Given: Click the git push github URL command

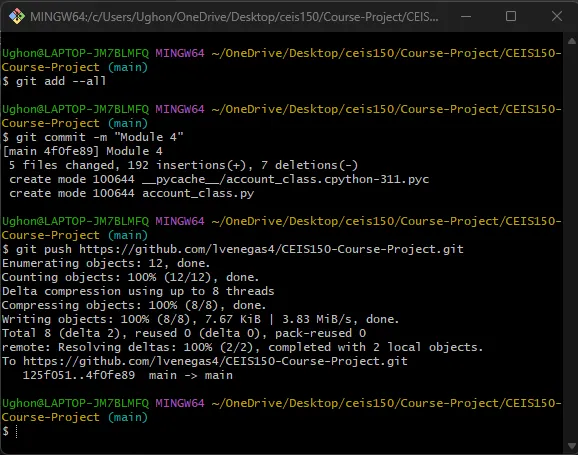Looking at the screenshot, I should (x=233, y=249).
